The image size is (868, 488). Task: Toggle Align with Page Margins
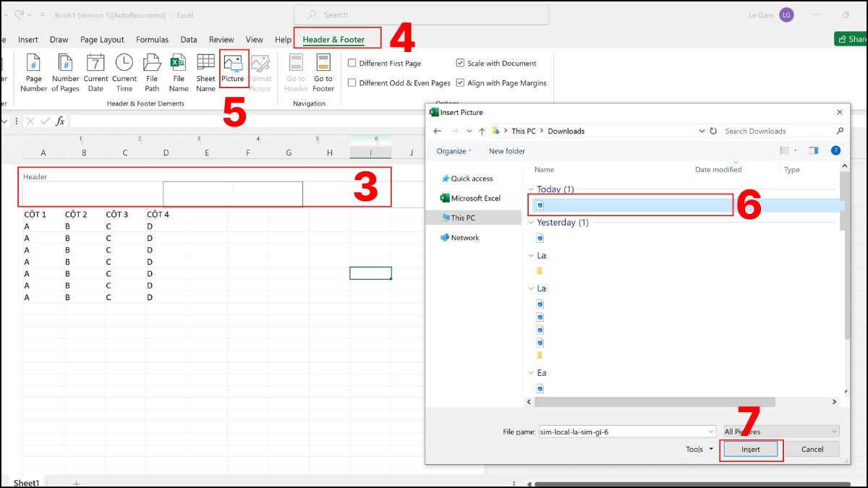460,82
